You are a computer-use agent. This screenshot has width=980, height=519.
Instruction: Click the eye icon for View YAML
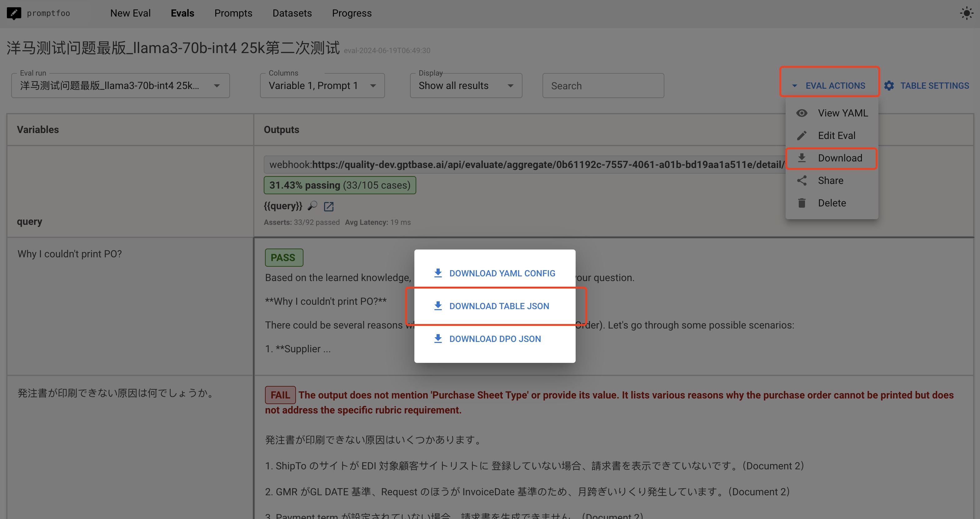coord(802,113)
